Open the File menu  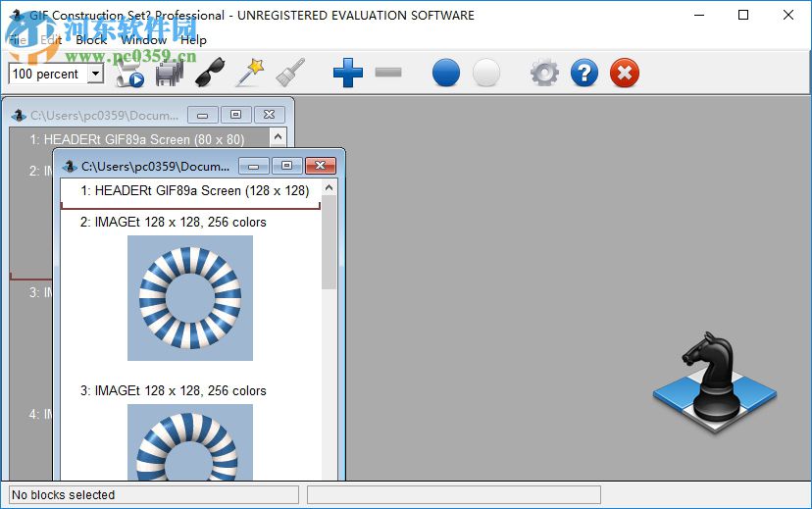[x=17, y=40]
